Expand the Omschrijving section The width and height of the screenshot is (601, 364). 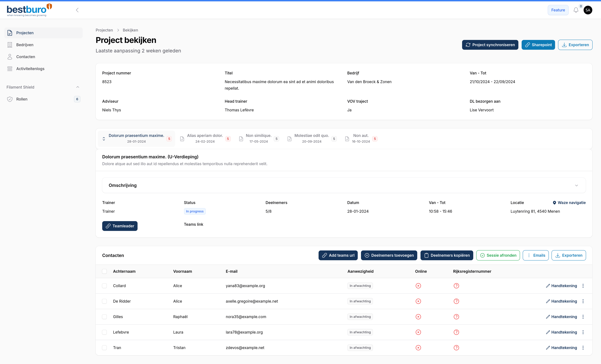tap(576, 186)
